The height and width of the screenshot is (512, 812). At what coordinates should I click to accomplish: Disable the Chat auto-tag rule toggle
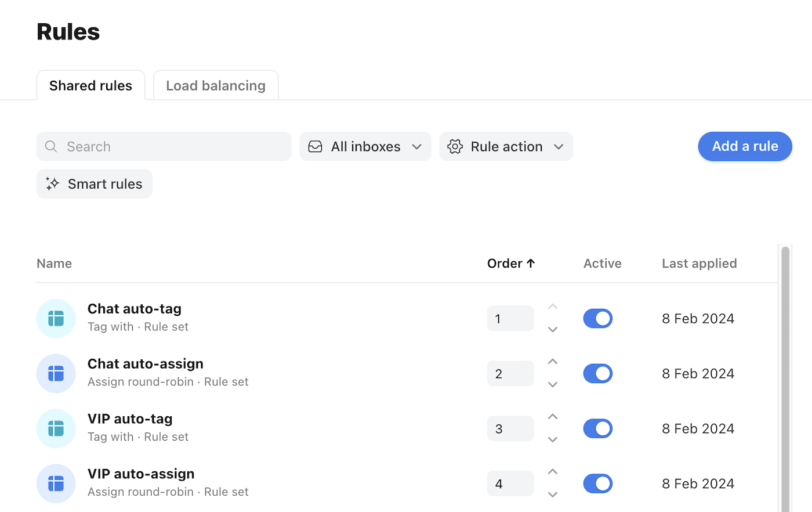(597, 318)
